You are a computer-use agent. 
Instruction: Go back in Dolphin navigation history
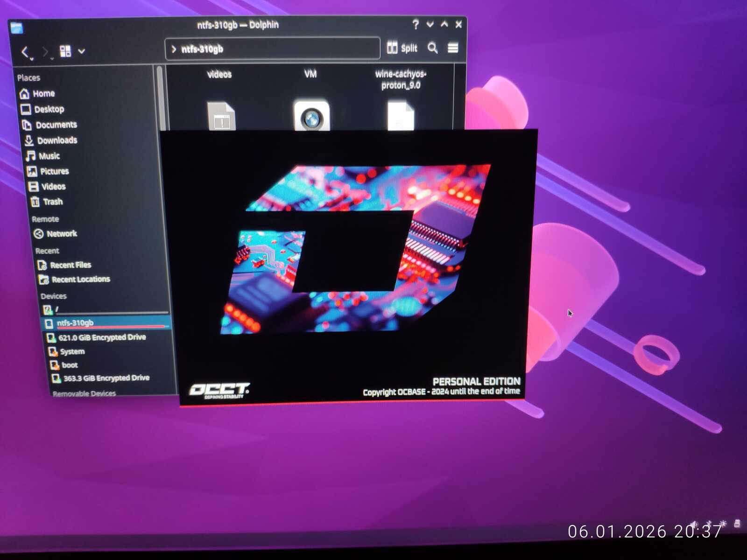pos(26,51)
